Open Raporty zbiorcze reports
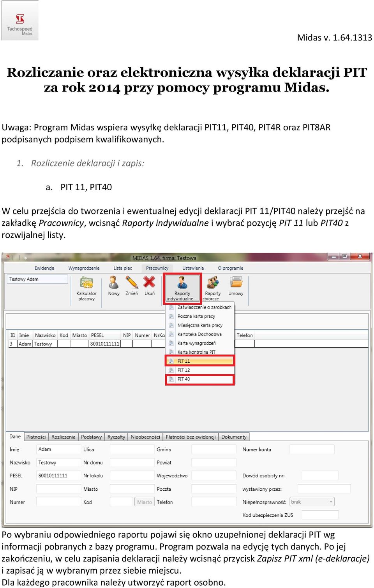 point(212,288)
